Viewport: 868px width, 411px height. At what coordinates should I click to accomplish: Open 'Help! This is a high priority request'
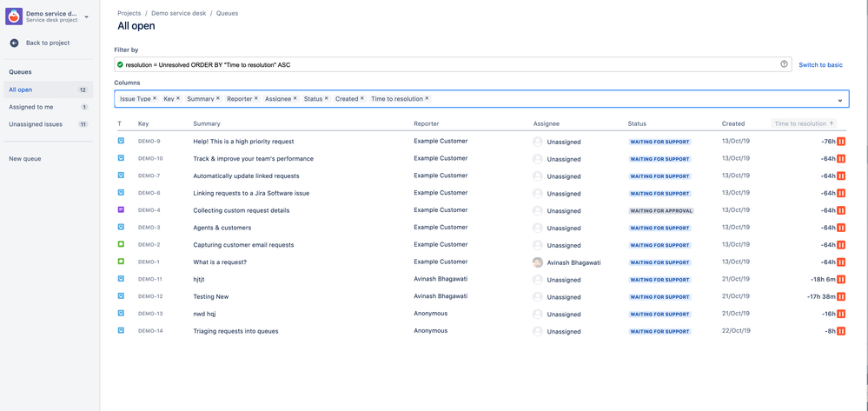coord(243,142)
